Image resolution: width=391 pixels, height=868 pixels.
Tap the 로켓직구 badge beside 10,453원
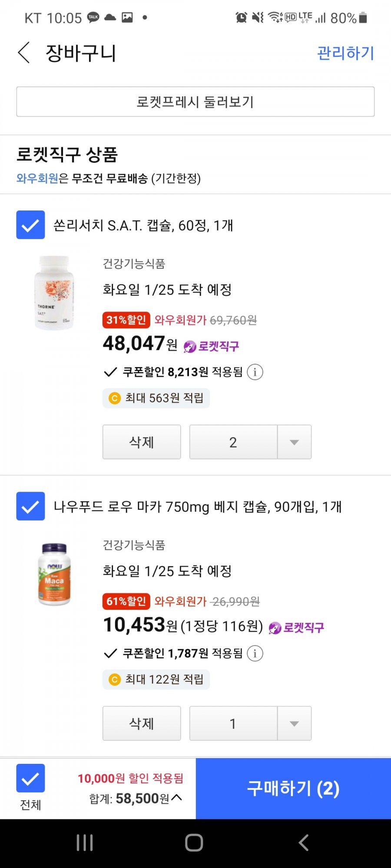[296, 628]
